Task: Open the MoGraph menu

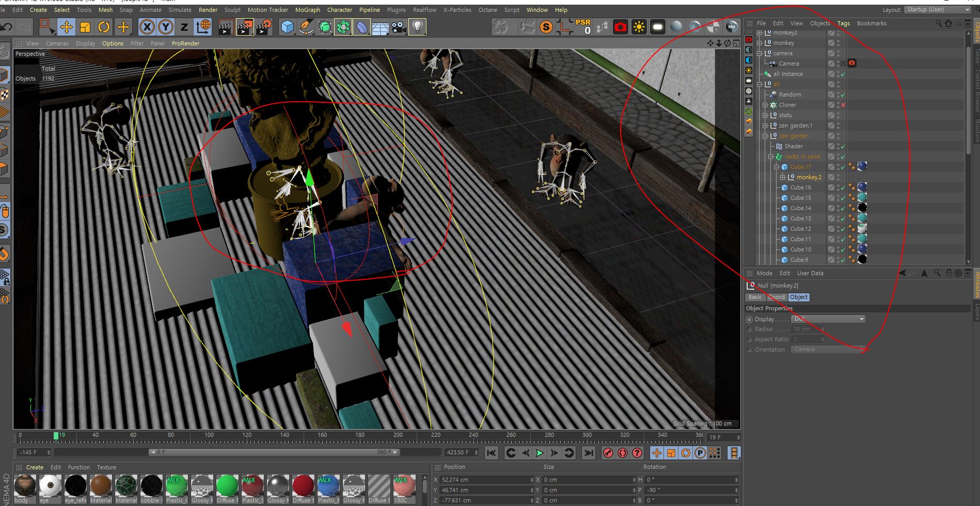Action: click(308, 10)
